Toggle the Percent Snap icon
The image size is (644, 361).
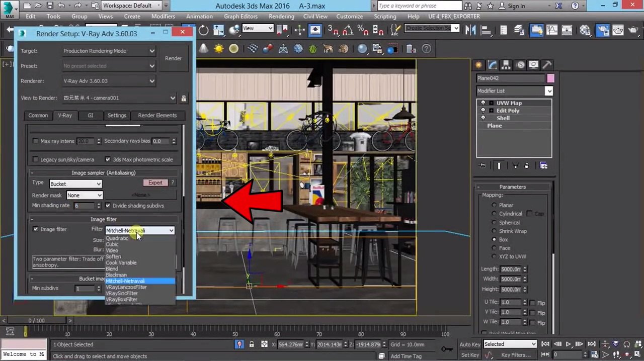coord(362,30)
